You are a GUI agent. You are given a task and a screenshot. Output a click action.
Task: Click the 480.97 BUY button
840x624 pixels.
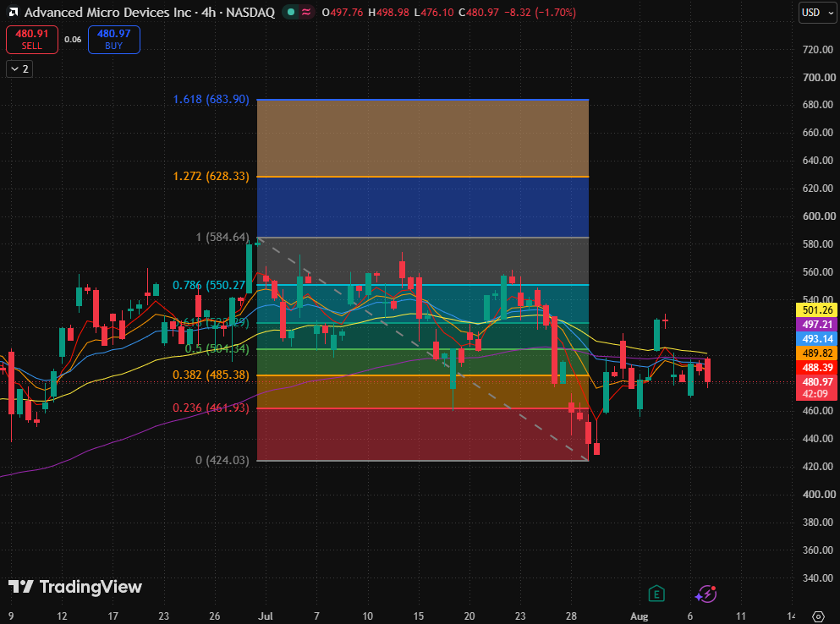[x=113, y=40]
